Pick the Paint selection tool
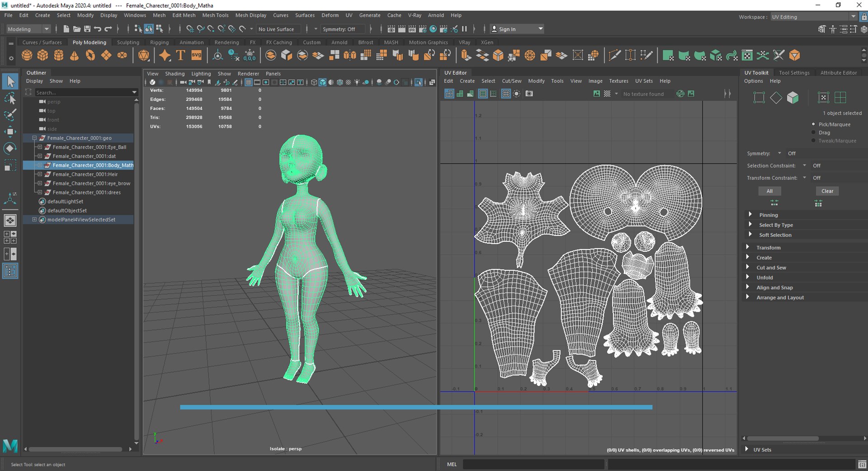The image size is (868, 471). (10, 115)
